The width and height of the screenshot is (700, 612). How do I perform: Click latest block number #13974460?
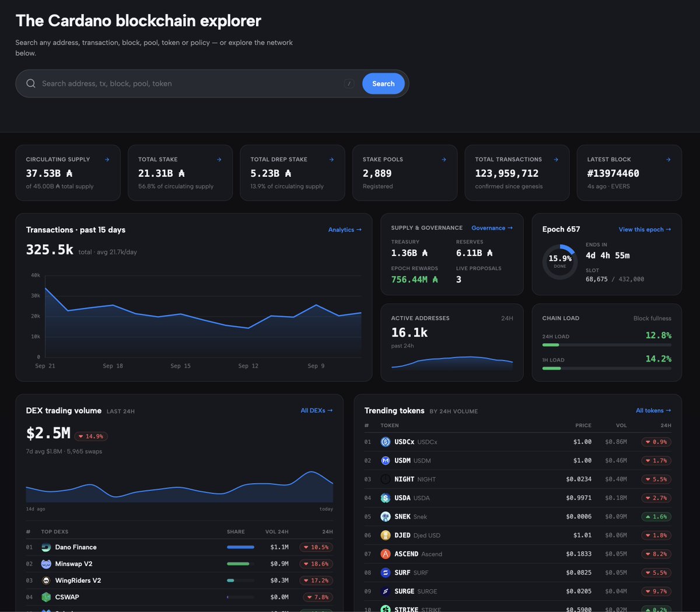click(x=613, y=173)
